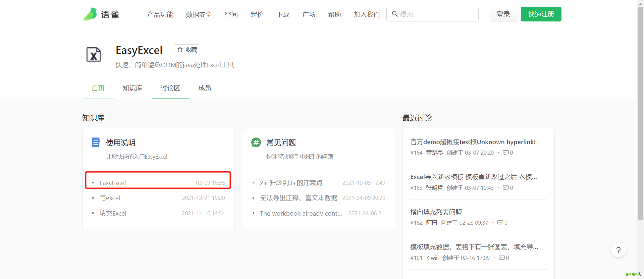Screen dimensions: 644x279
Task: Open the 加入我们 menu item
Action: (x=367, y=14)
